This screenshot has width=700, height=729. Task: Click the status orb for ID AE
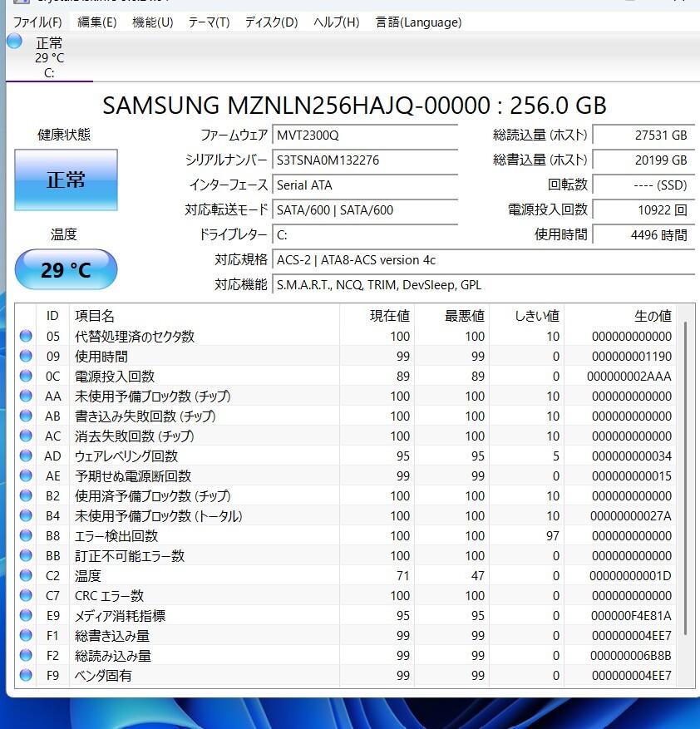[x=26, y=475]
